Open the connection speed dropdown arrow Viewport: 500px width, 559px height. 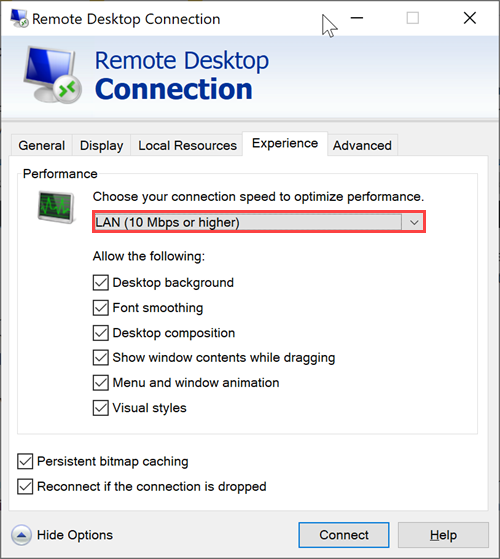click(x=413, y=222)
